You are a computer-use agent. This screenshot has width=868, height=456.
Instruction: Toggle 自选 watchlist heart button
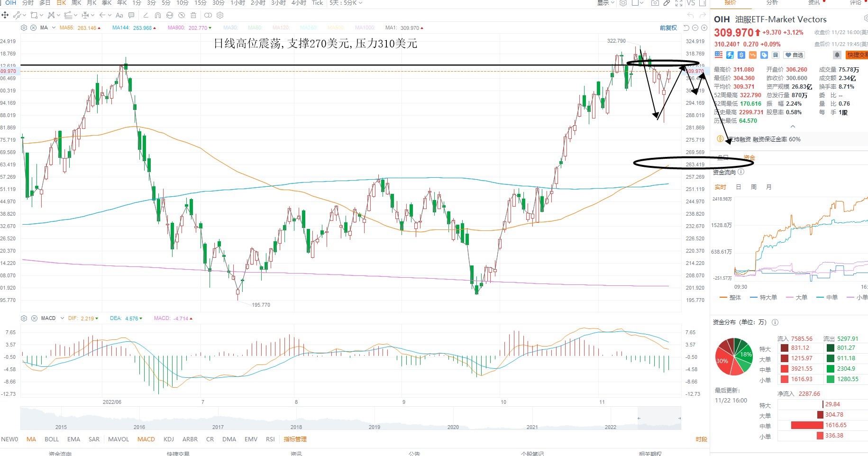point(794,55)
